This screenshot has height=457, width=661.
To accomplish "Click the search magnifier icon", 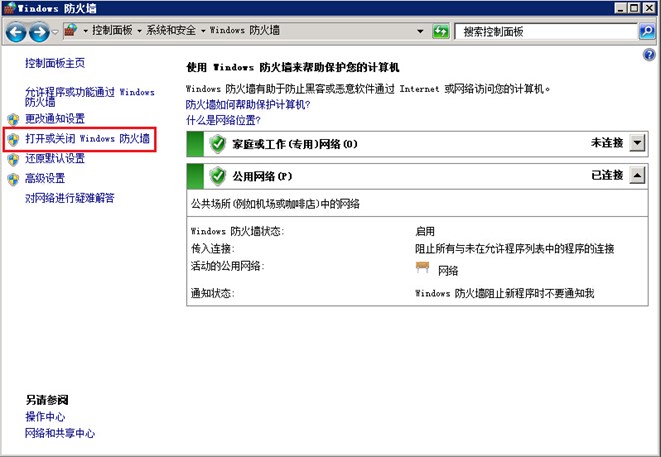I will (x=646, y=32).
